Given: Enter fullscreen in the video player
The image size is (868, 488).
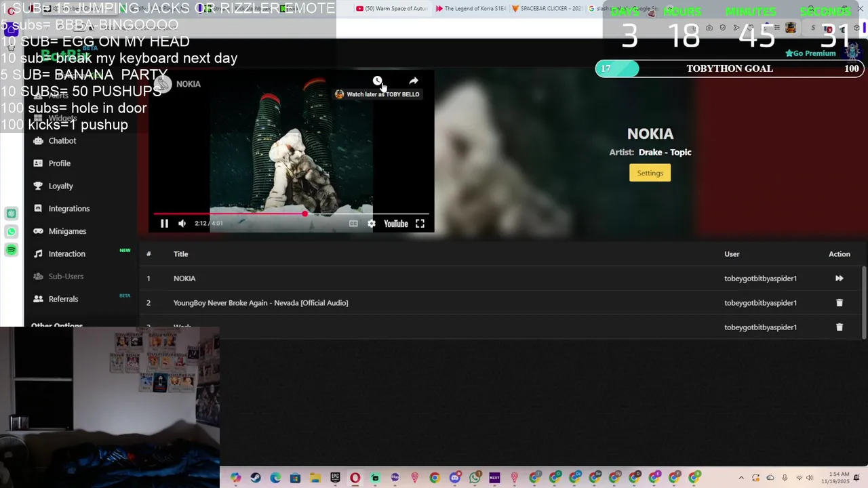Looking at the screenshot, I should click(420, 223).
